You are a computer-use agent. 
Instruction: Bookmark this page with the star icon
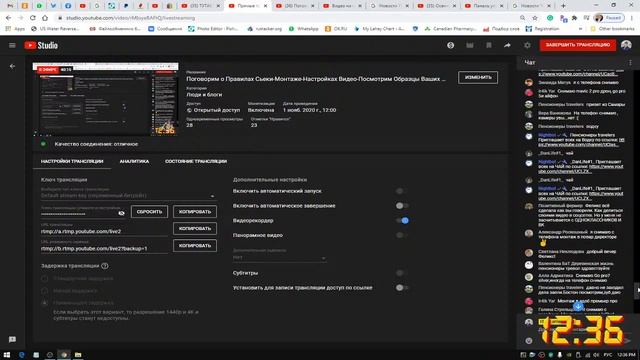tap(535, 18)
